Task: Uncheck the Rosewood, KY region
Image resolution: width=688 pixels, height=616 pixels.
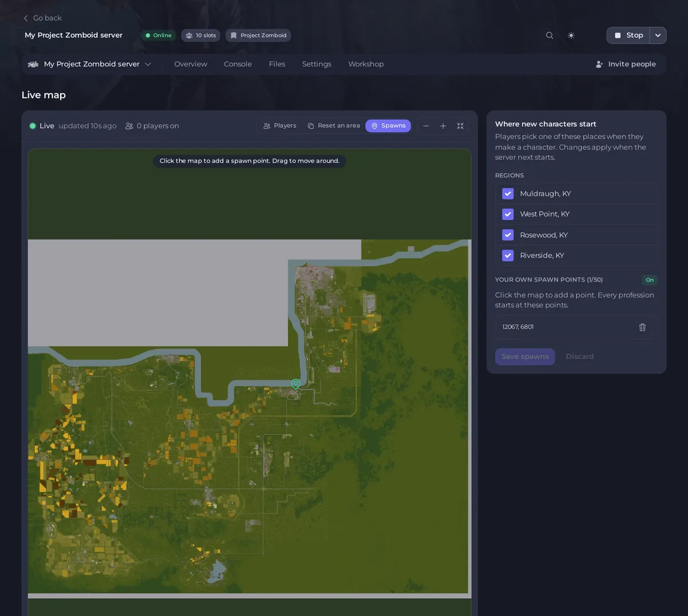Action: click(x=508, y=235)
